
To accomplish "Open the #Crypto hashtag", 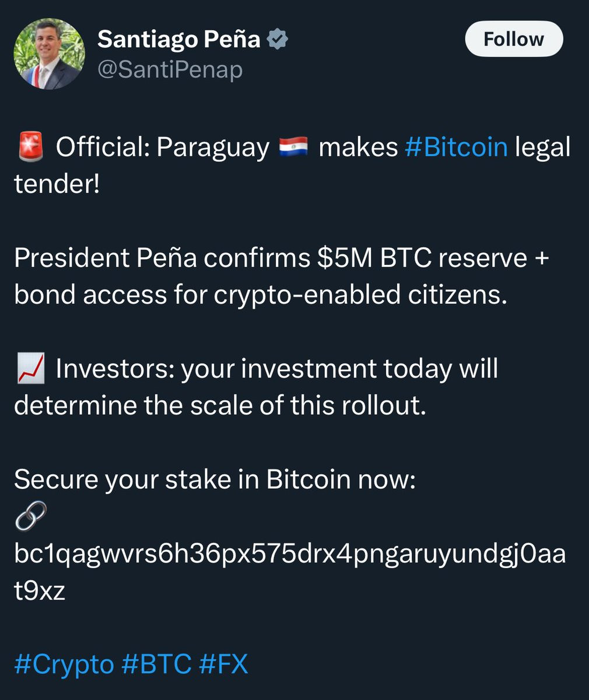I will coord(64,664).
